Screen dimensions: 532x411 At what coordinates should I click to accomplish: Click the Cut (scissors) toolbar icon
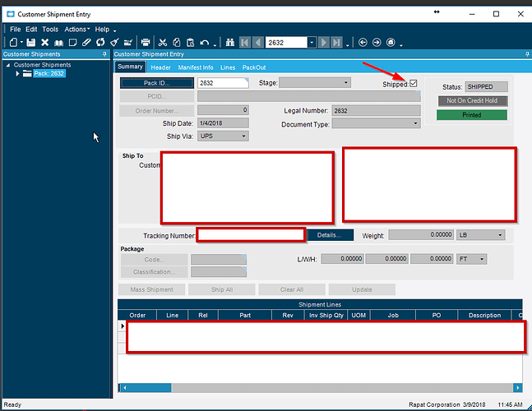click(163, 42)
